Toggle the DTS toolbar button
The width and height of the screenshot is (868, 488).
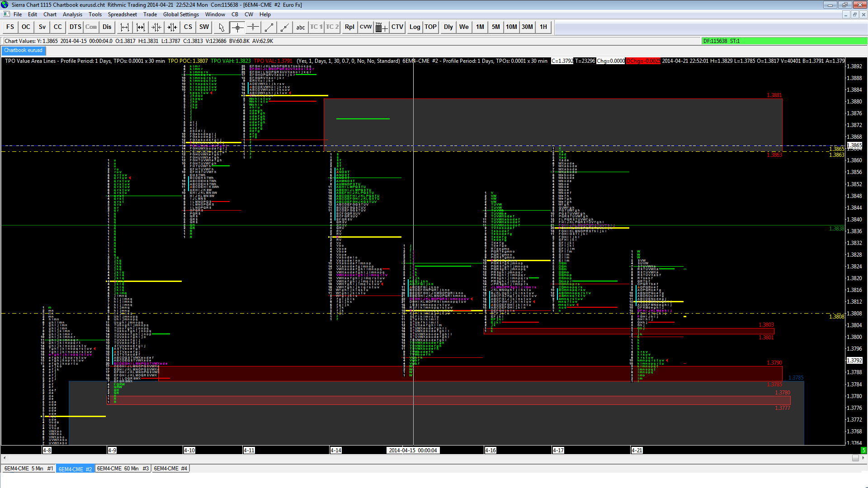click(x=75, y=27)
